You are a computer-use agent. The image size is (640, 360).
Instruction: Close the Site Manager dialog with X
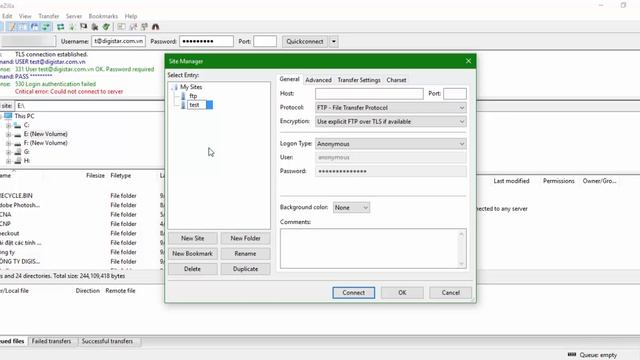pyautogui.click(x=468, y=61)
